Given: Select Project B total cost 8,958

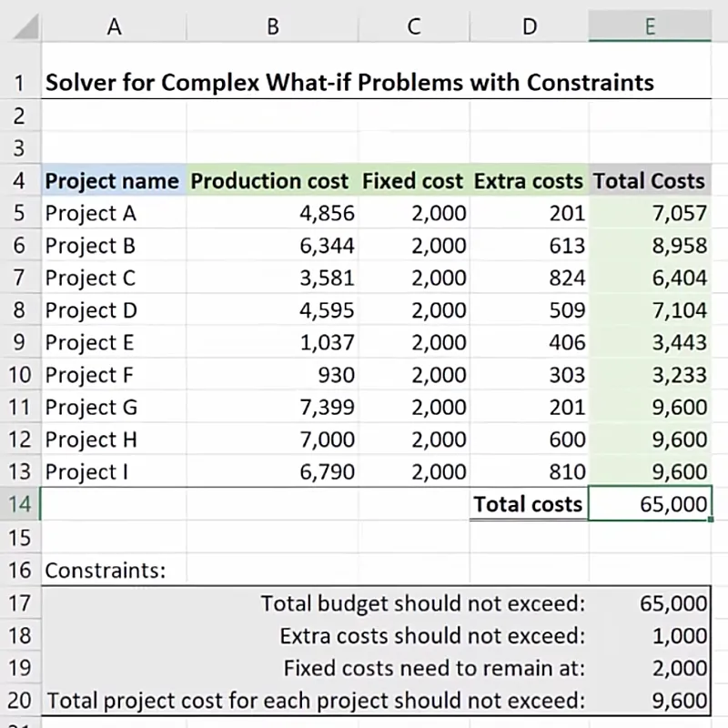Looking at the screenshot, I should [x=679, y=246].
